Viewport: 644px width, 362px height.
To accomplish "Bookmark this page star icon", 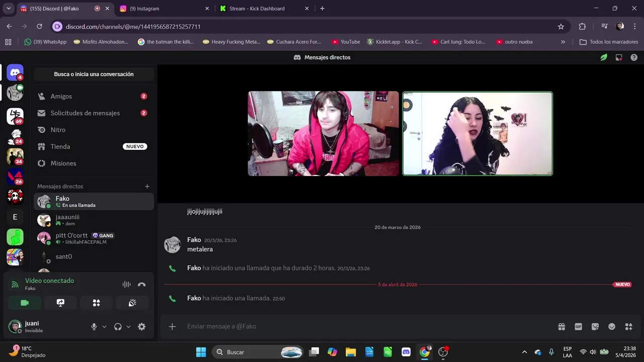I will (x=561, y=27).
